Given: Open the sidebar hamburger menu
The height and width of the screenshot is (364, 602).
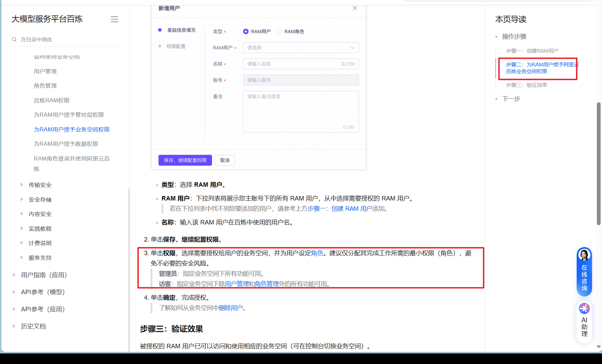Looking at the screenshot, I should [114, 19].
